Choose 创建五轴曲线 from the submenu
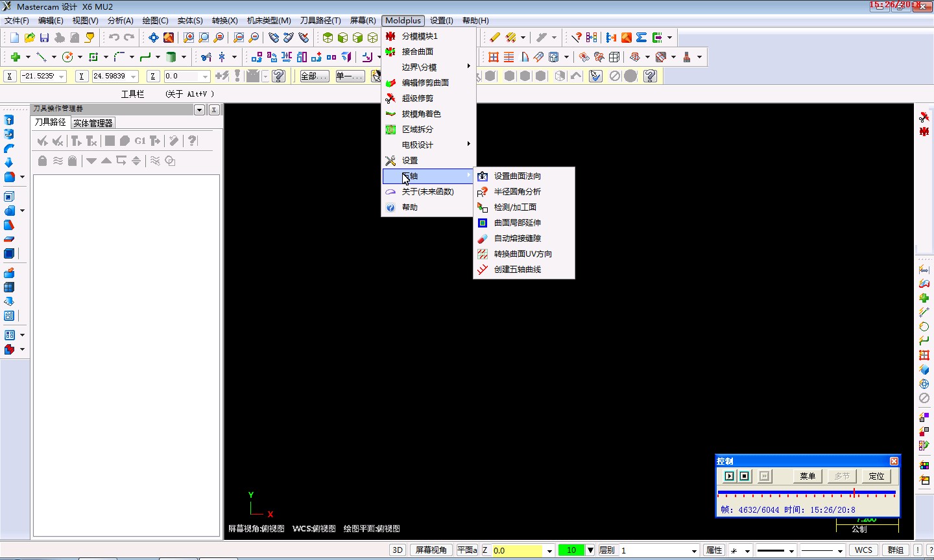934x560 pixels. click(524, 270)
